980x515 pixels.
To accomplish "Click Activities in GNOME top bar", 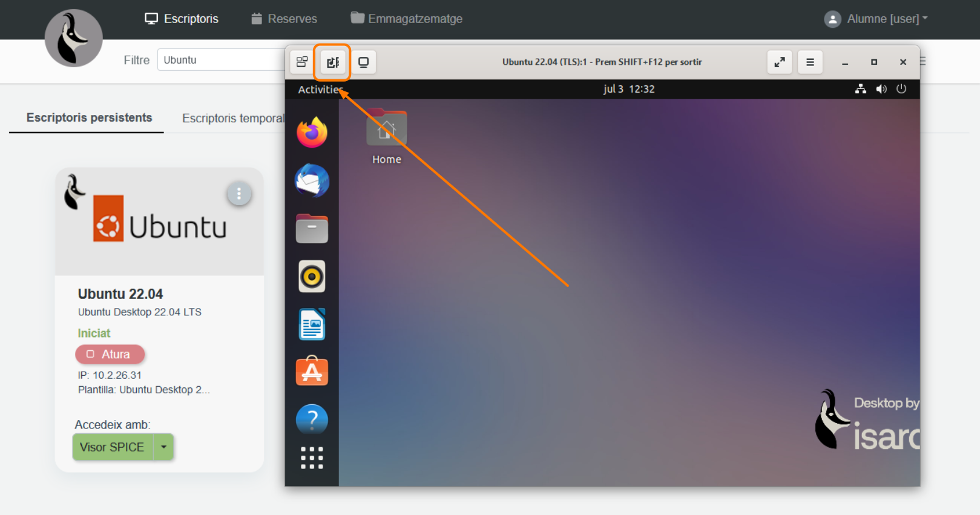I will [x=320, y=90].
